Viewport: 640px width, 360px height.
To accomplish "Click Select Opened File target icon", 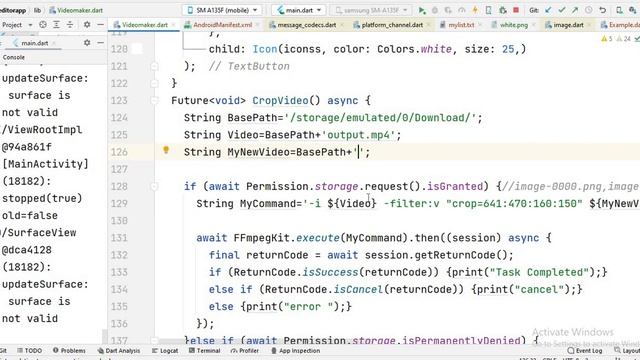I will [x=42, y=25].
